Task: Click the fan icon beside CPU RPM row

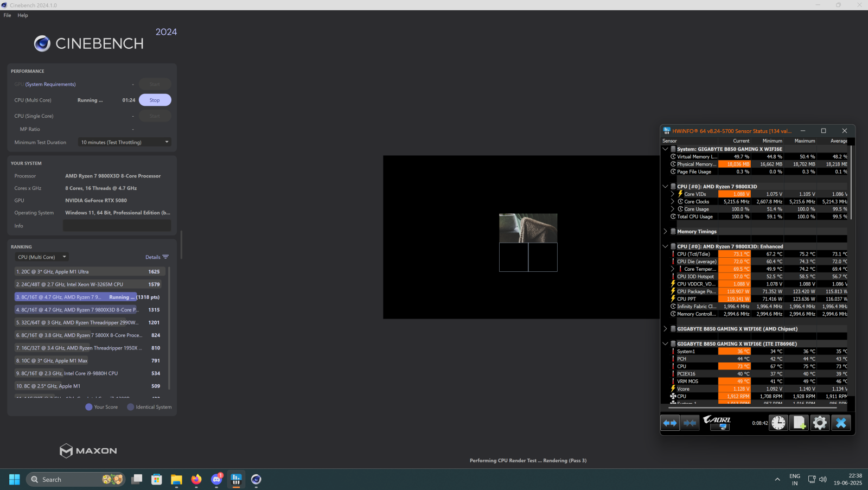Action: click(x=673, y=397)
